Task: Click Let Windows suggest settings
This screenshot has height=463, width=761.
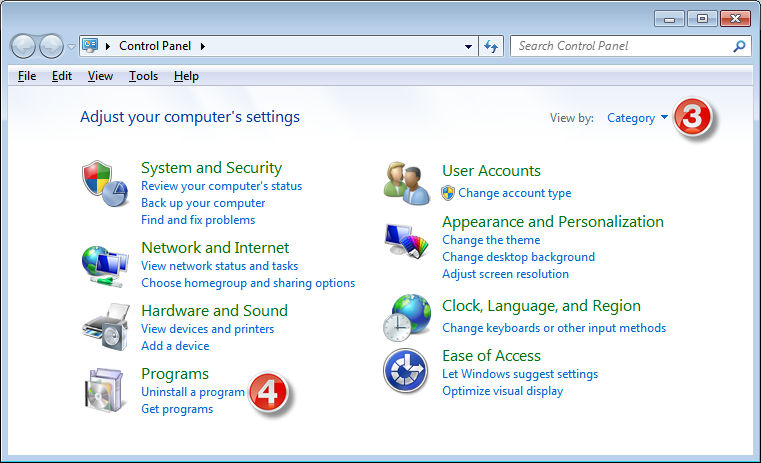Action: (x=520, y=374)
